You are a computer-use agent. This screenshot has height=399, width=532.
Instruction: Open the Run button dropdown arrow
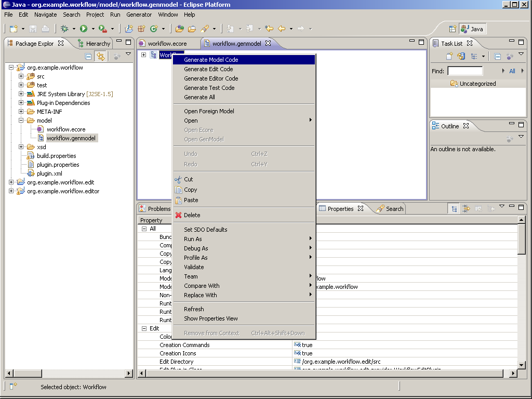coord(93,29)
